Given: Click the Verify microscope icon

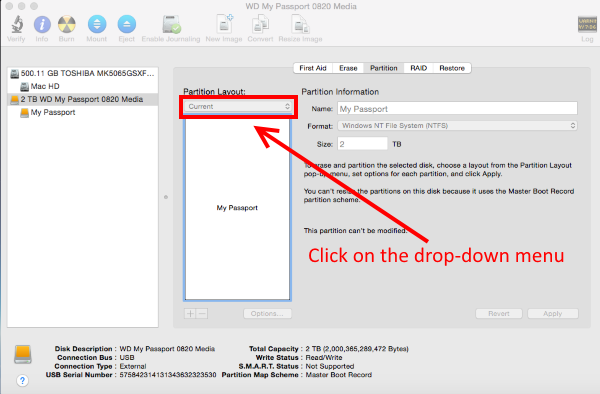Looking at the screenshot, I should 17,24.
